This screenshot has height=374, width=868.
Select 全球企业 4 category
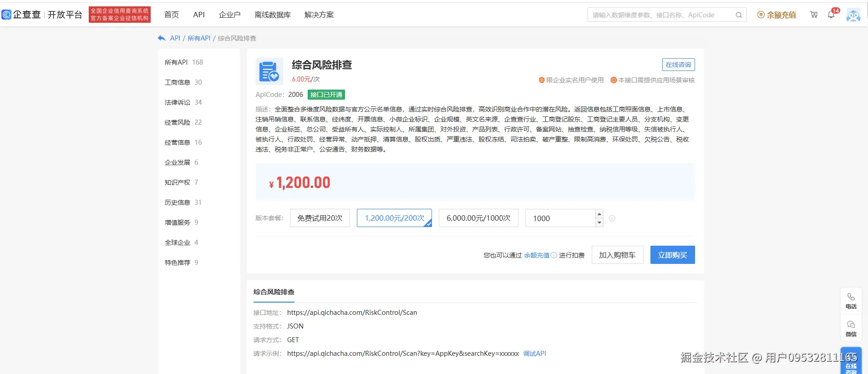pos(182,243)
